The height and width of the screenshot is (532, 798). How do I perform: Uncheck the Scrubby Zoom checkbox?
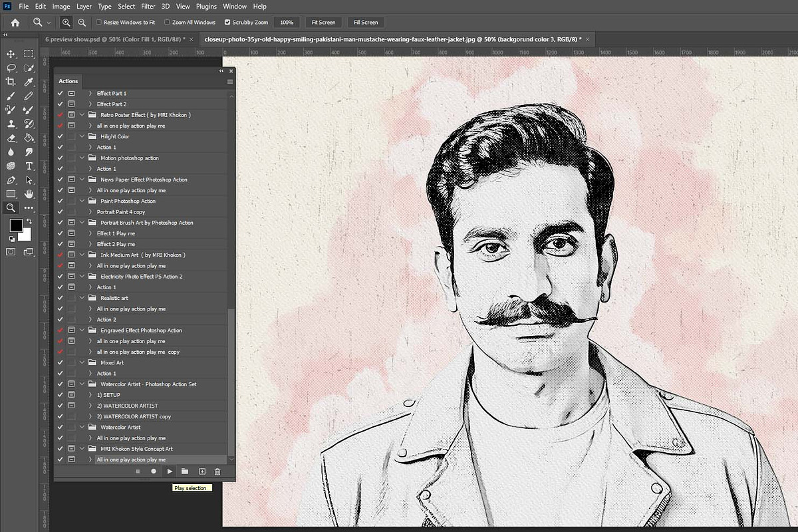pyautogui.click(x=227, y=23)
